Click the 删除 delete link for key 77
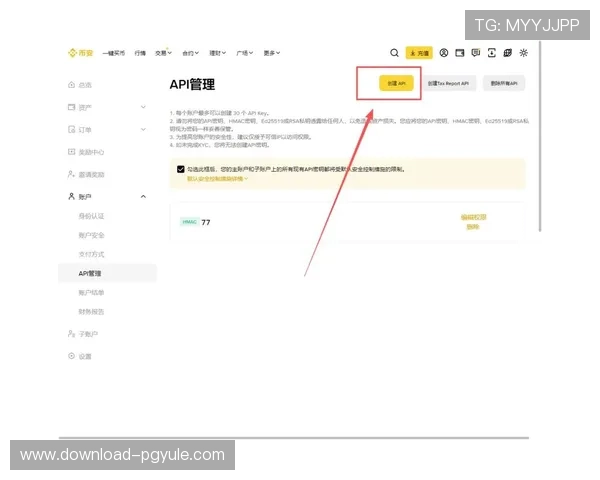 coord(473,227)
